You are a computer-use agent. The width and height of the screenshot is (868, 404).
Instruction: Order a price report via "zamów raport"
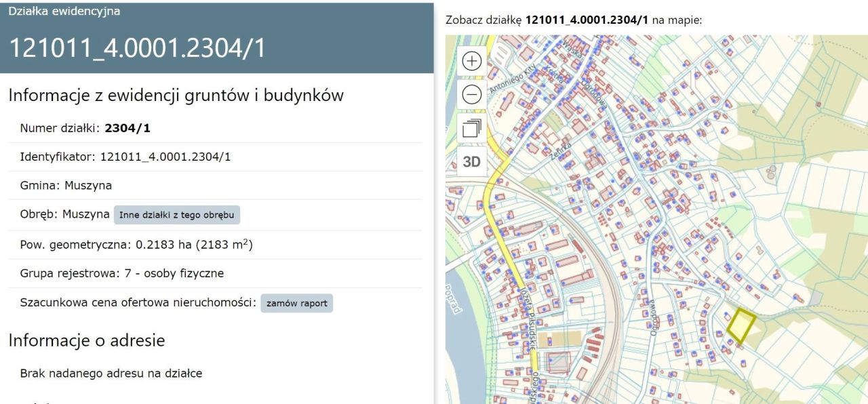(296, 303)
